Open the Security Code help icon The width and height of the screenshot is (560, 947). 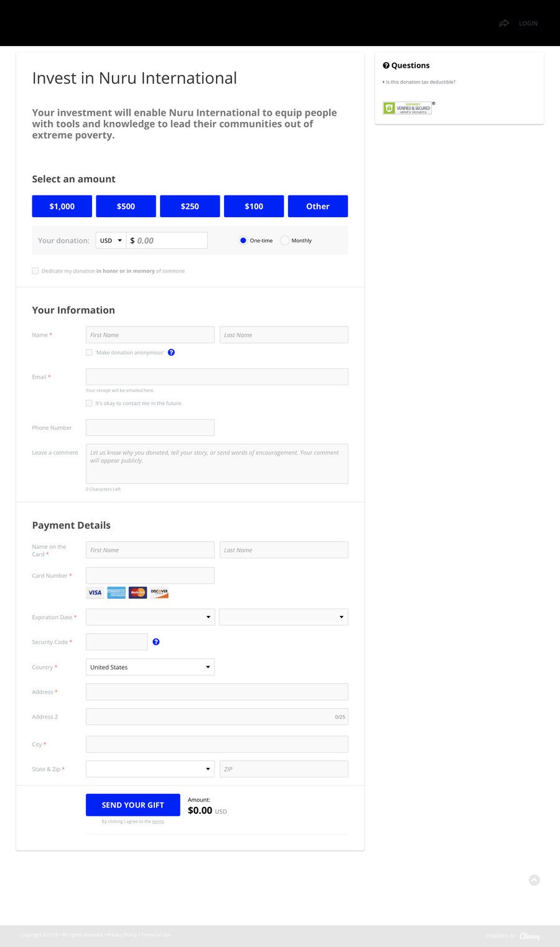156,641
